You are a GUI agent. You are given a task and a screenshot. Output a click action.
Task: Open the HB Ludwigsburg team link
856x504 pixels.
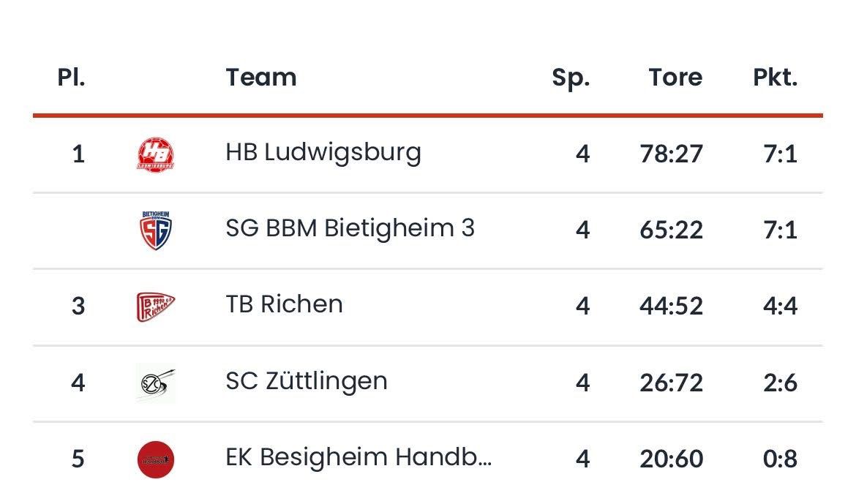coord(323,153)
